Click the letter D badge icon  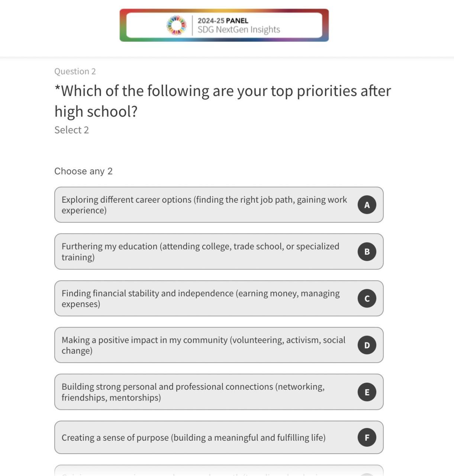coord(367,345)
